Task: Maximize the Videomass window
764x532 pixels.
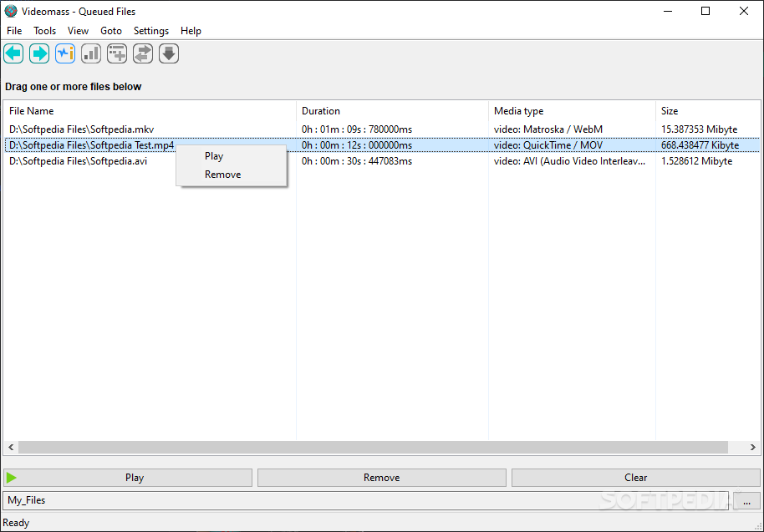Action: pyautogui.click(x=705, y=11)
